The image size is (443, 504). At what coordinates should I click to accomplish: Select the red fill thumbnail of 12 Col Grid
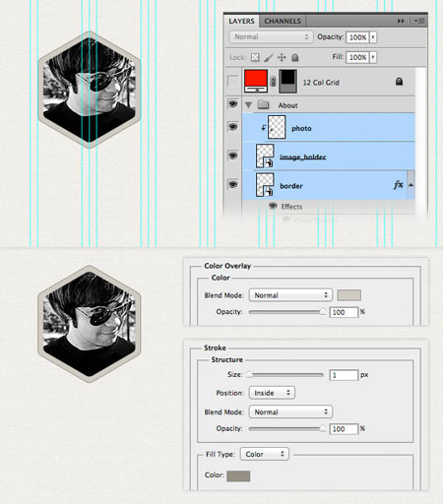point(256,81)
